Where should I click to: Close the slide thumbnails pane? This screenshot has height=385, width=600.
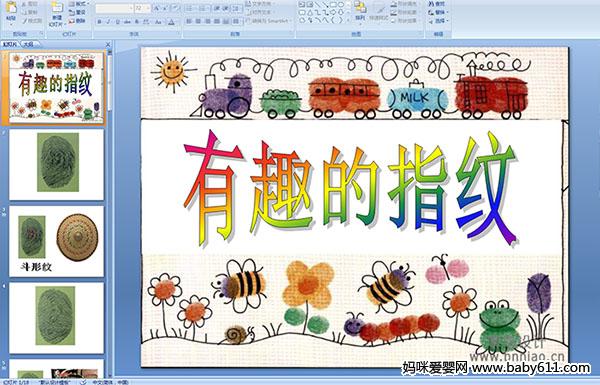[x=108, y=44]
